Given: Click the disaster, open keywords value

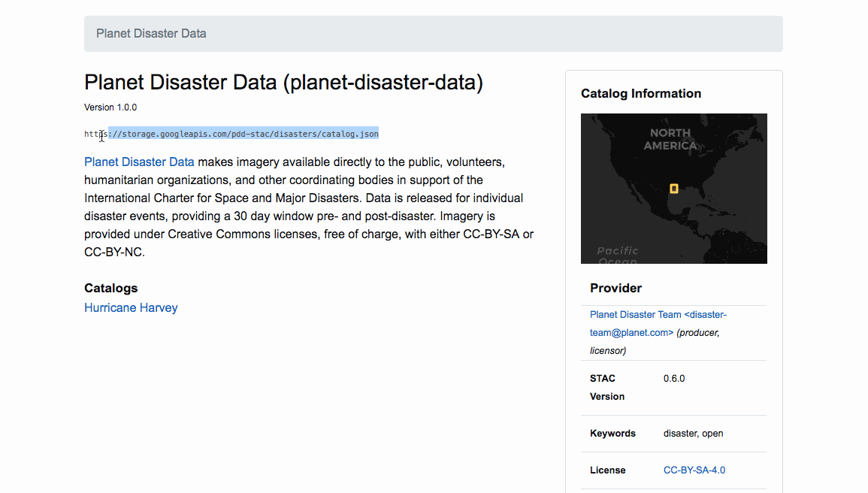Looking at the screenshot, I should 693,433.
